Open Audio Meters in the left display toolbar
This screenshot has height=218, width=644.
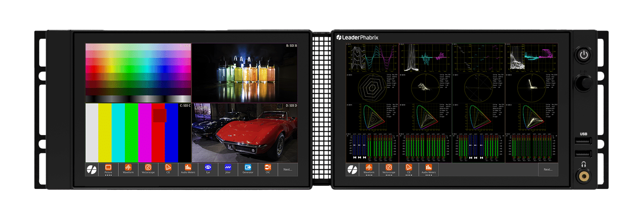coord(188,169)
